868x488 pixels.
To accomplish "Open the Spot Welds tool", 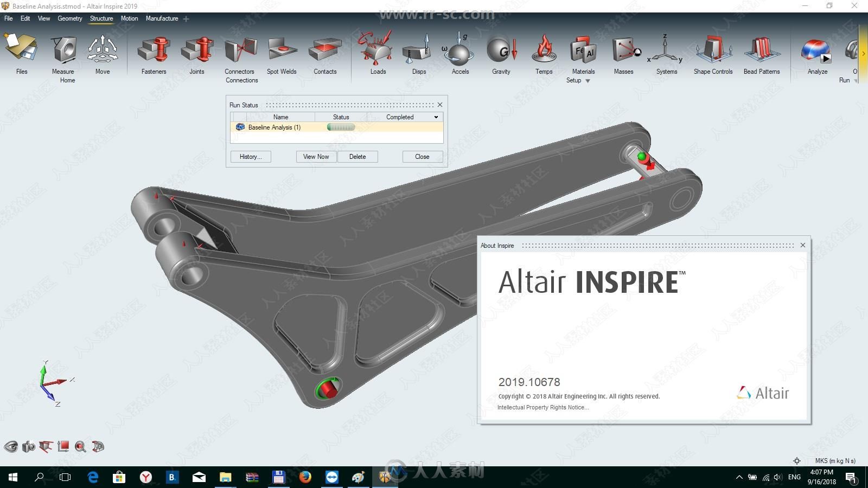I will point(282,49).
